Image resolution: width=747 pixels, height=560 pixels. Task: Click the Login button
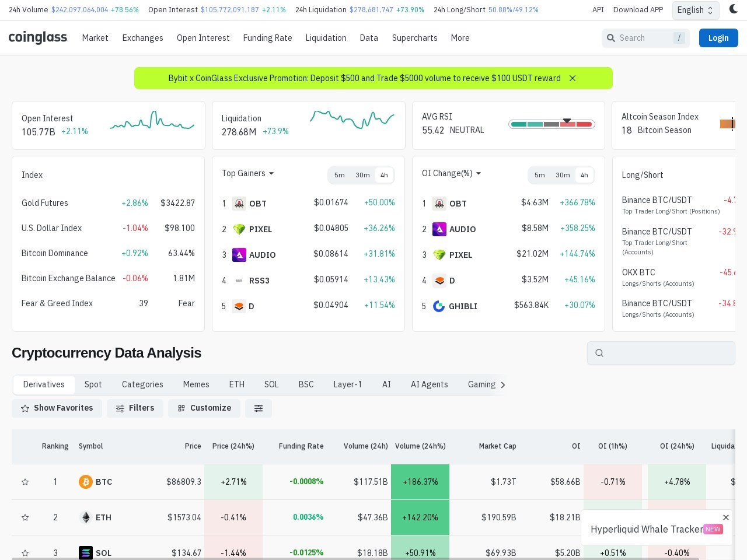tap(718, 38)
